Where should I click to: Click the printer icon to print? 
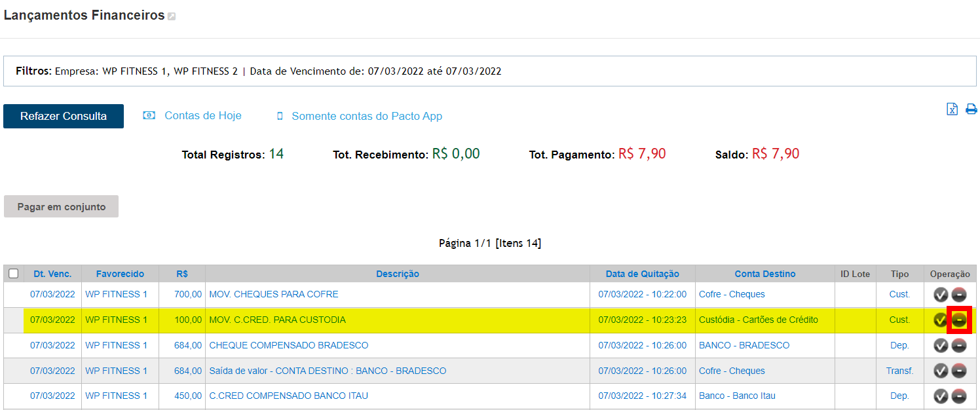(971, 109)
